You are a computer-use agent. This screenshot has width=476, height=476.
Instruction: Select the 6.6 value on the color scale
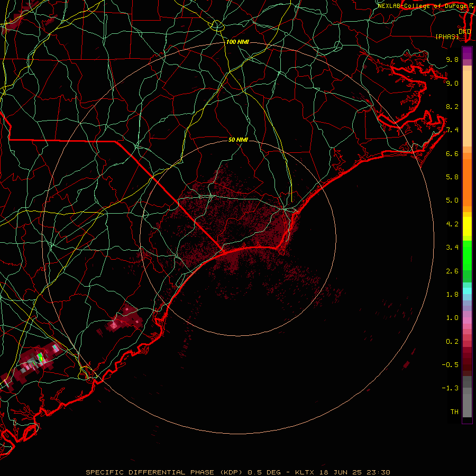pos(452,153)
